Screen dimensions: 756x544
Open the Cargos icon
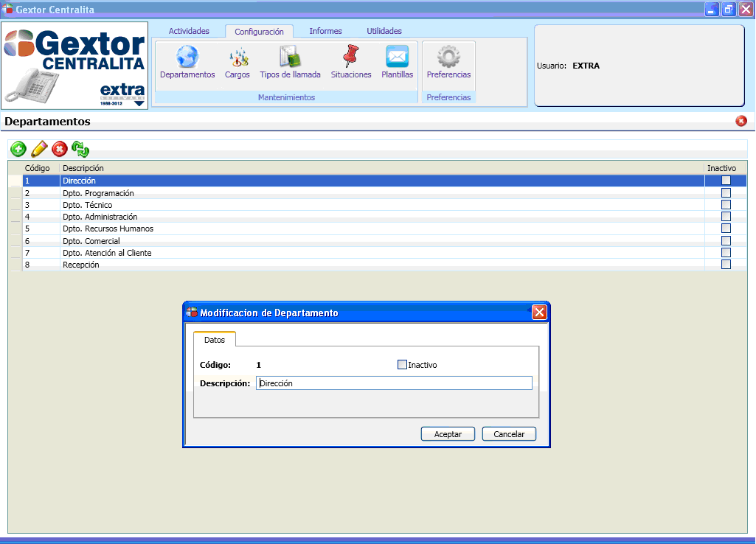click(237, 57)
